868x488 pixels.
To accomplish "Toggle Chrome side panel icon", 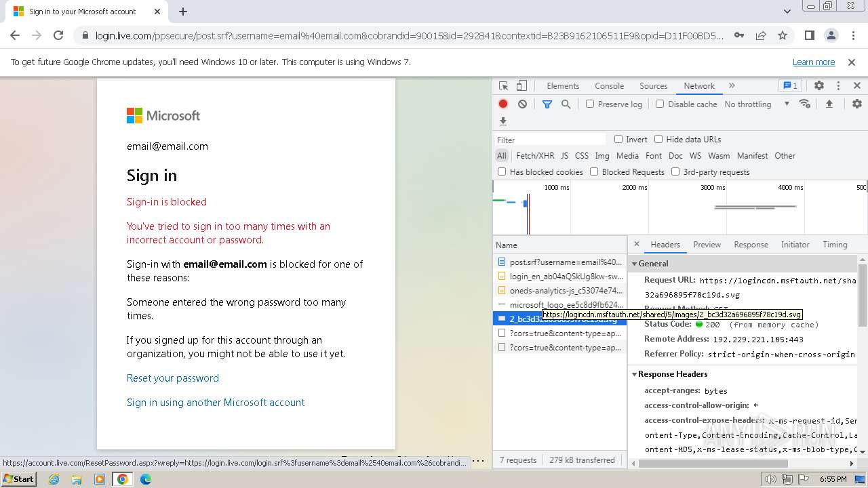I will point(810,36).
